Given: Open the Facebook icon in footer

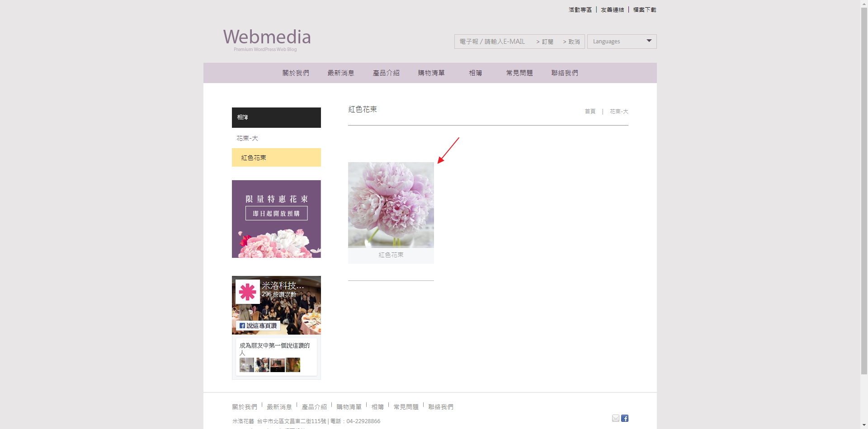Looking at the screenshot, I should [x=625, y=418].
